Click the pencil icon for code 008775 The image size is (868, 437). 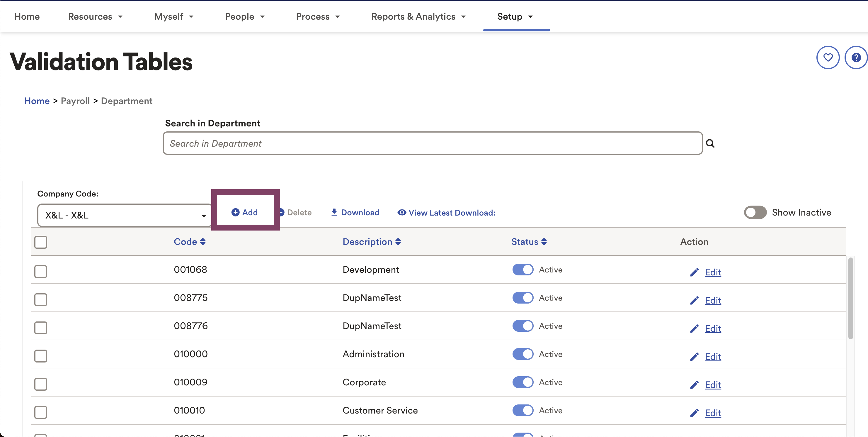pos(694,300)
